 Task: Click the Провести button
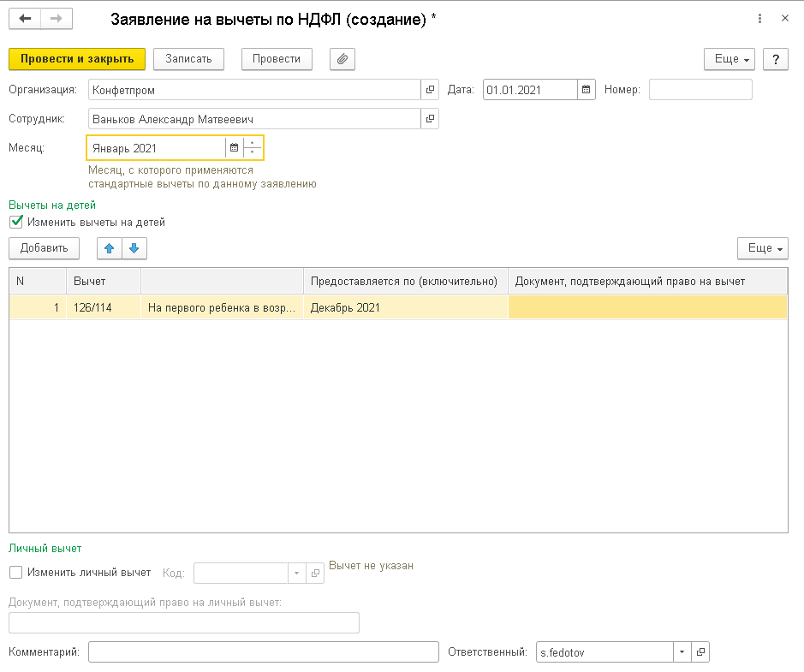pos(277,59)
